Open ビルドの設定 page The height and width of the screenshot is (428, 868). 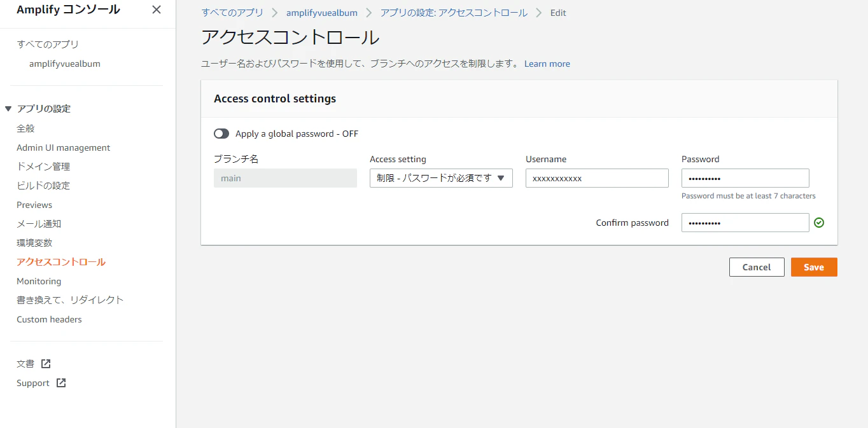point(43,186)
